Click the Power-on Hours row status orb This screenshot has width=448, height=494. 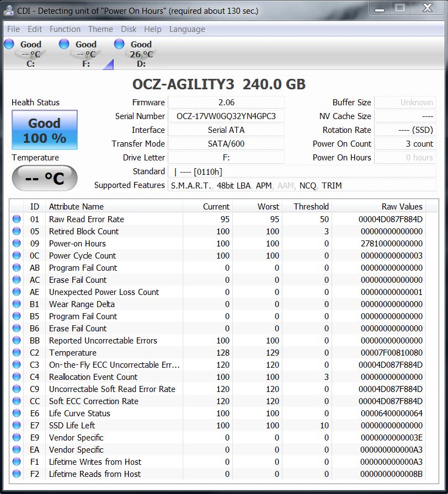[17, 244]
